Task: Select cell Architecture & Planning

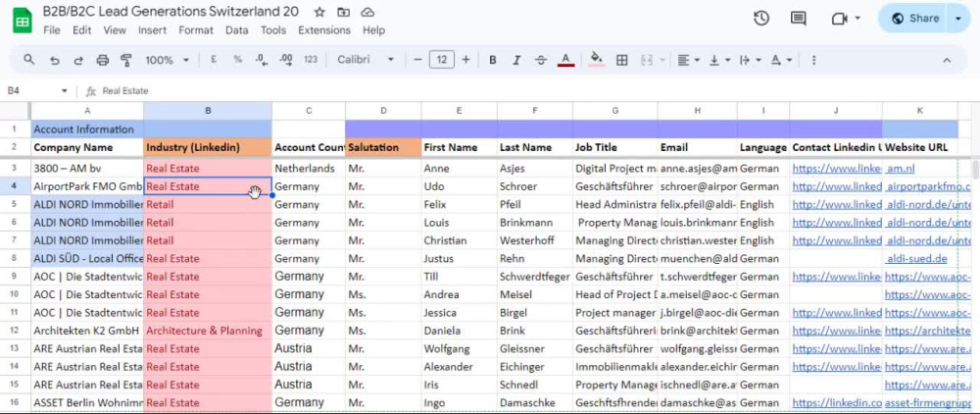Action: 208,331
